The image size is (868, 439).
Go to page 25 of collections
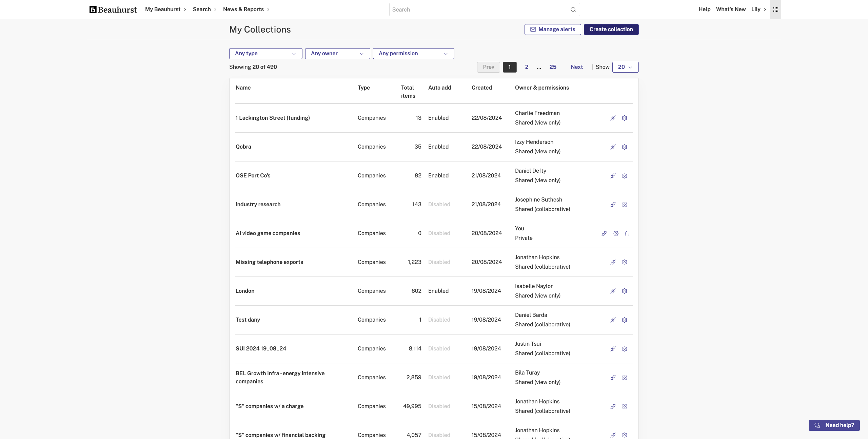click(553, 67)
